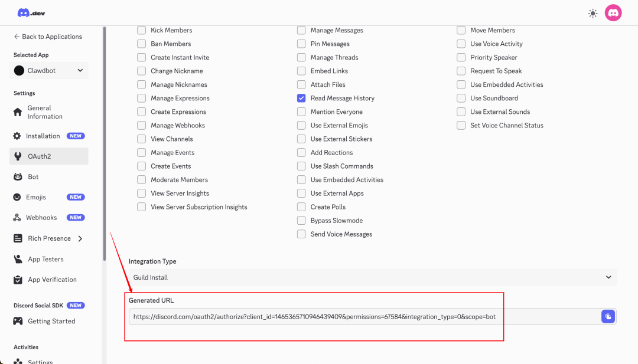Open the Webhooks settings
Image resolution: width=638 pixels, height=364 pixels.
[40, 217]
